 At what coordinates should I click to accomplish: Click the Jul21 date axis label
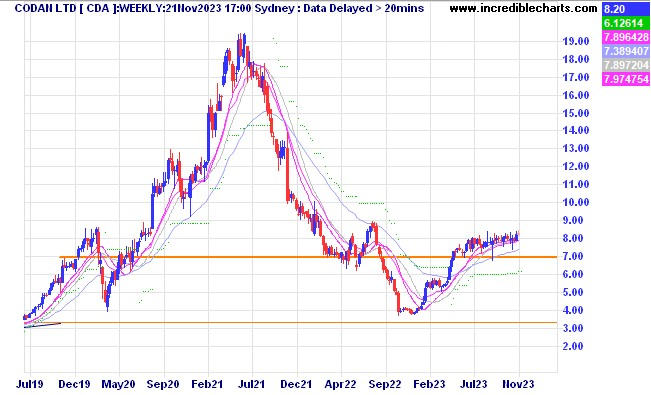pos(252,384)
